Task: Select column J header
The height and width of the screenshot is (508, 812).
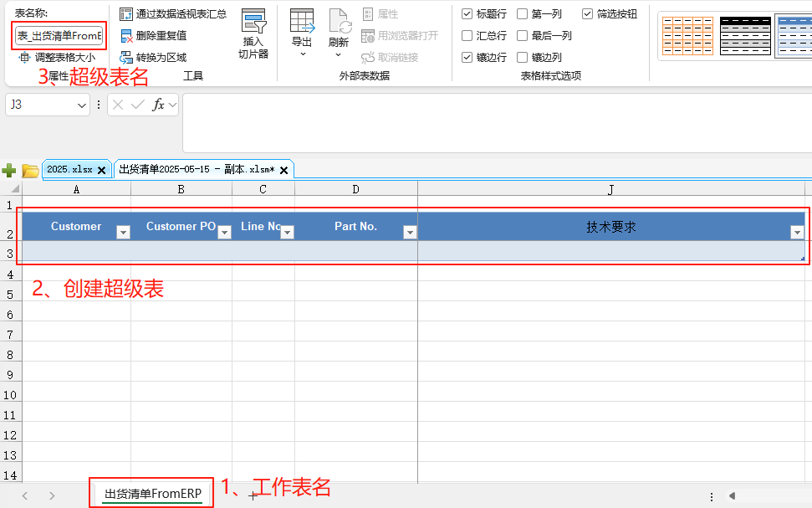Action: [611, 189]
